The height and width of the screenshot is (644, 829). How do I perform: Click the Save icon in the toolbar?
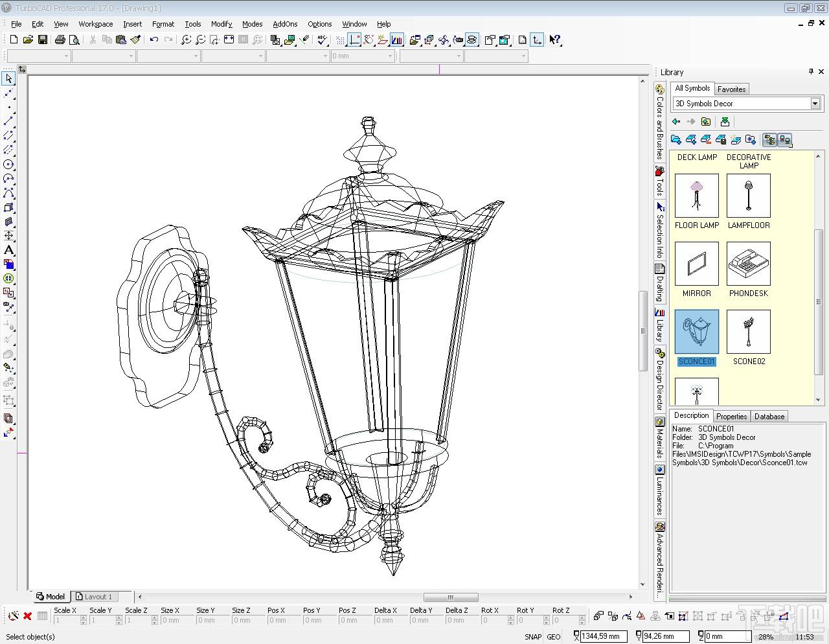[x=42, y=40]
